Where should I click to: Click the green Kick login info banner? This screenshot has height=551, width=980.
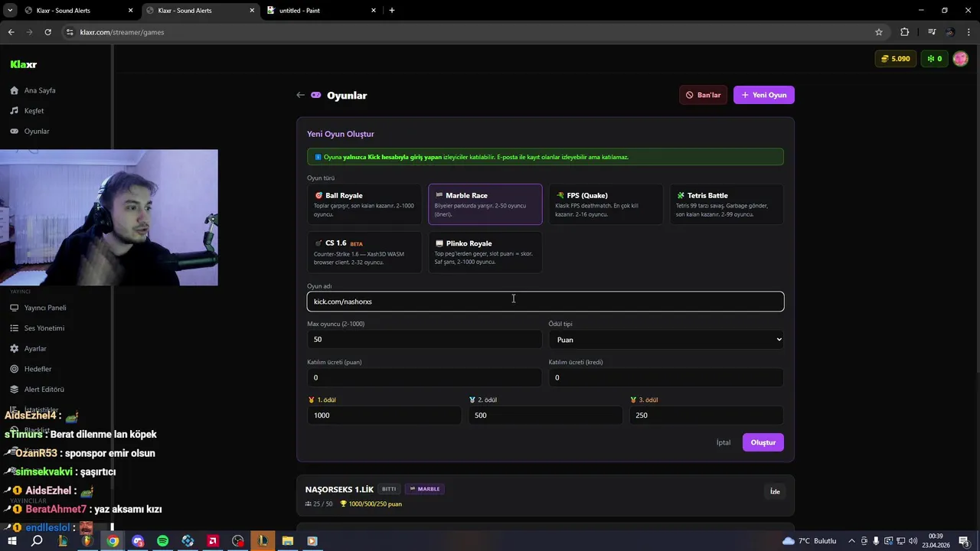pos(545,157)
